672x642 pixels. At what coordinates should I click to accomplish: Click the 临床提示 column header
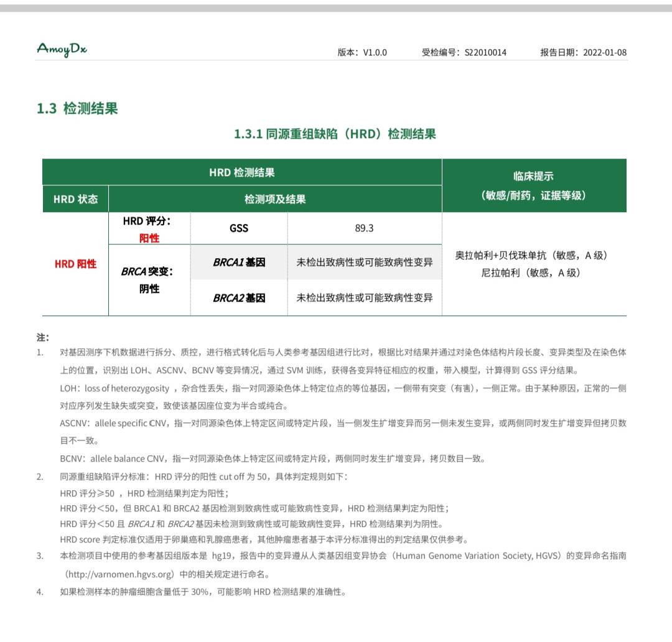[x=533, y=176]
